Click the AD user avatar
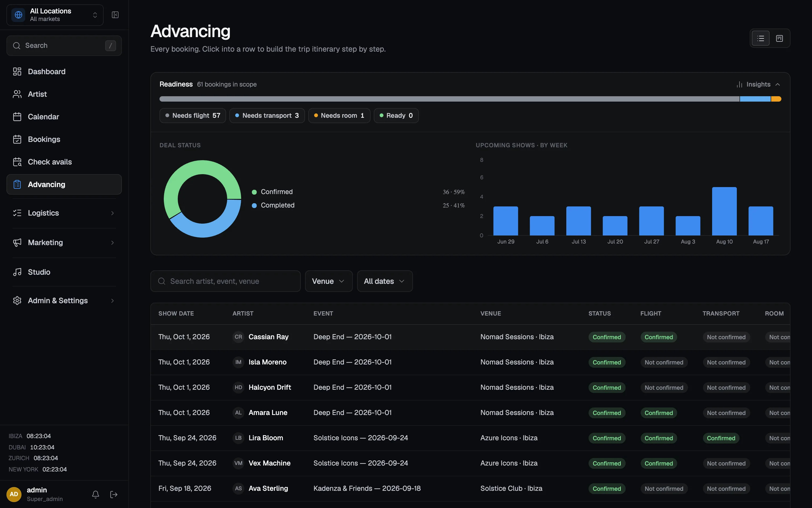Image resolution: width=812 pixels, height=508 pixels. tap(14, 494)
